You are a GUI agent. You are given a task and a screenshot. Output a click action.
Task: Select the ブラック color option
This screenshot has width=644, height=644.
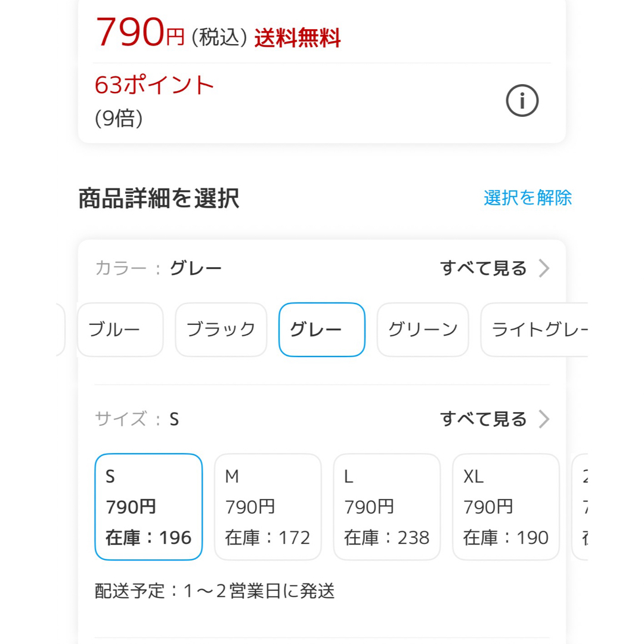click(221, 329)
